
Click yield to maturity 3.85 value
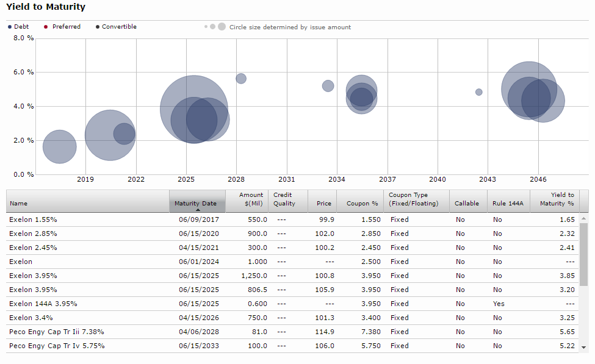point(568,276)
